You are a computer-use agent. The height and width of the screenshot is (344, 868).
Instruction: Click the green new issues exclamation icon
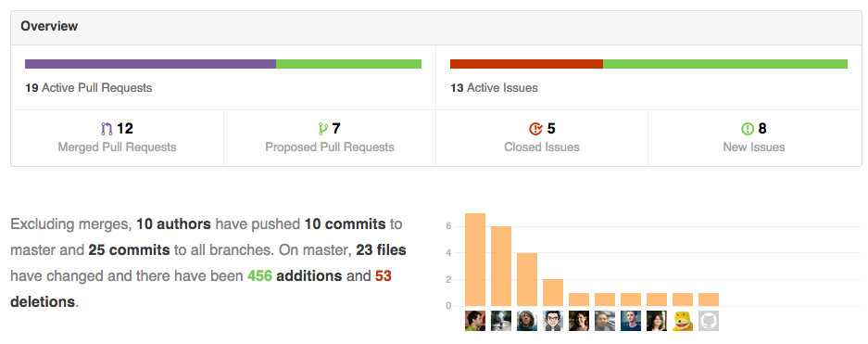click(x=748, y=129)
